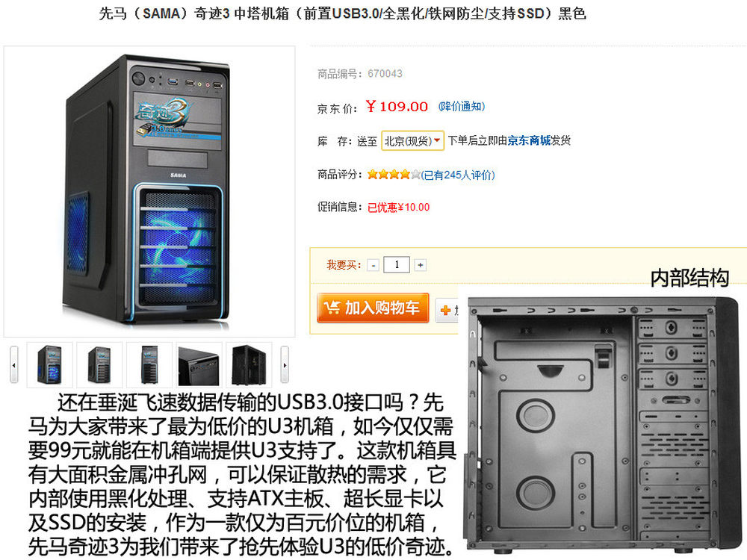Open the 北京(现货) delivery region dropdown

click(412, 141)
